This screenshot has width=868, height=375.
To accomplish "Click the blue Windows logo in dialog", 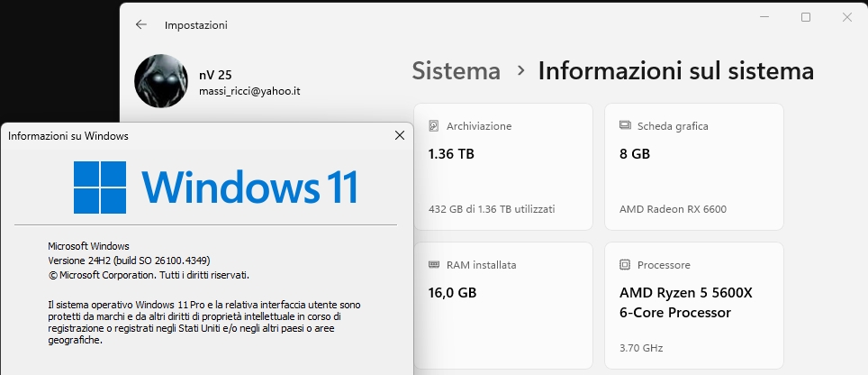I will pyautogui.click(x=100, y=187).
